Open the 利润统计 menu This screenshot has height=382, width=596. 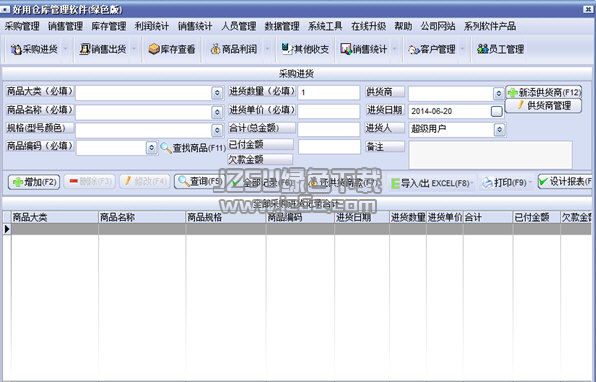pyautogui.click(x=152, y=26)
